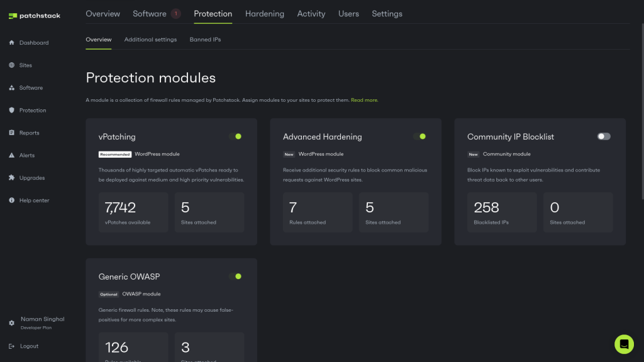This screenshot has height=362, width=644.
Task: Open the chat support bubble
Action: point(624,344)
